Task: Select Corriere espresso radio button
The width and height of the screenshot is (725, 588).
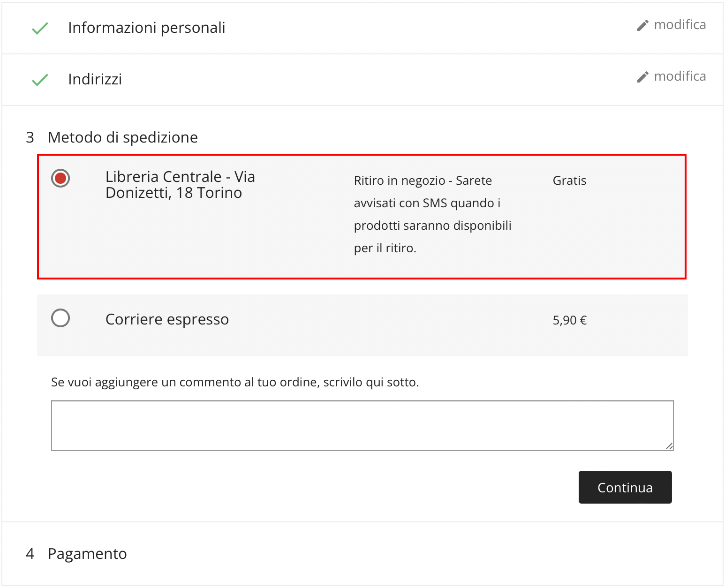Action: pyautogui.click(x=60, y=318)
